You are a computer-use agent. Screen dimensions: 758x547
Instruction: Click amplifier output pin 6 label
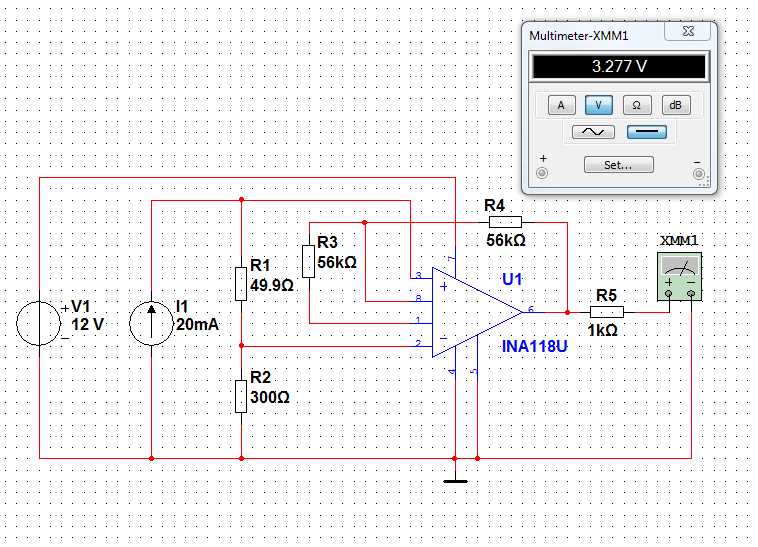[531, 309]
